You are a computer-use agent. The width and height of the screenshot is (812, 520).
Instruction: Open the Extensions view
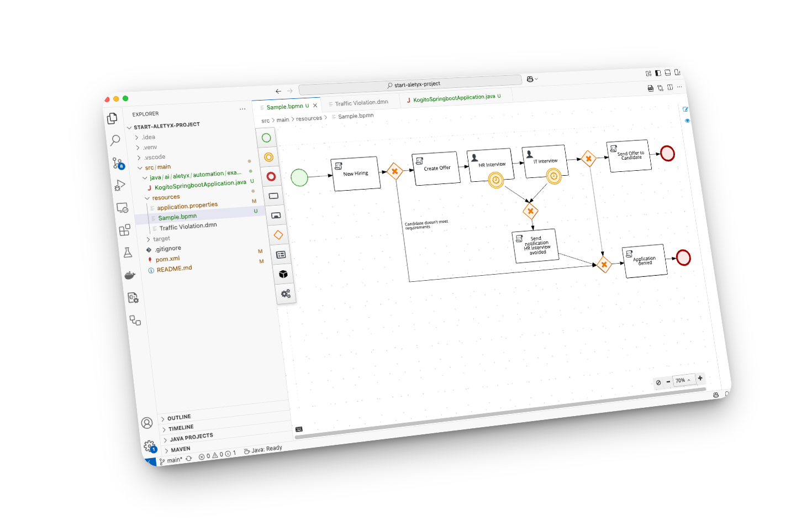click(125, 230)
